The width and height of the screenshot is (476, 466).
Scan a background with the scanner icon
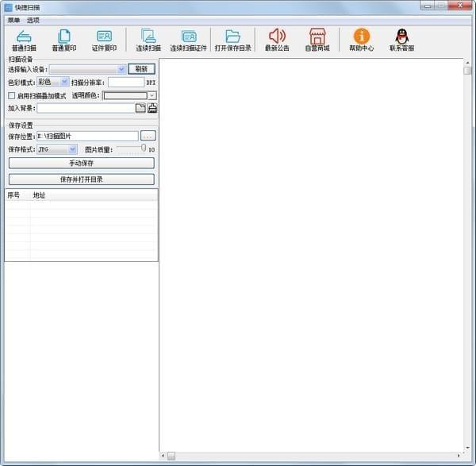tap(152, 108)
